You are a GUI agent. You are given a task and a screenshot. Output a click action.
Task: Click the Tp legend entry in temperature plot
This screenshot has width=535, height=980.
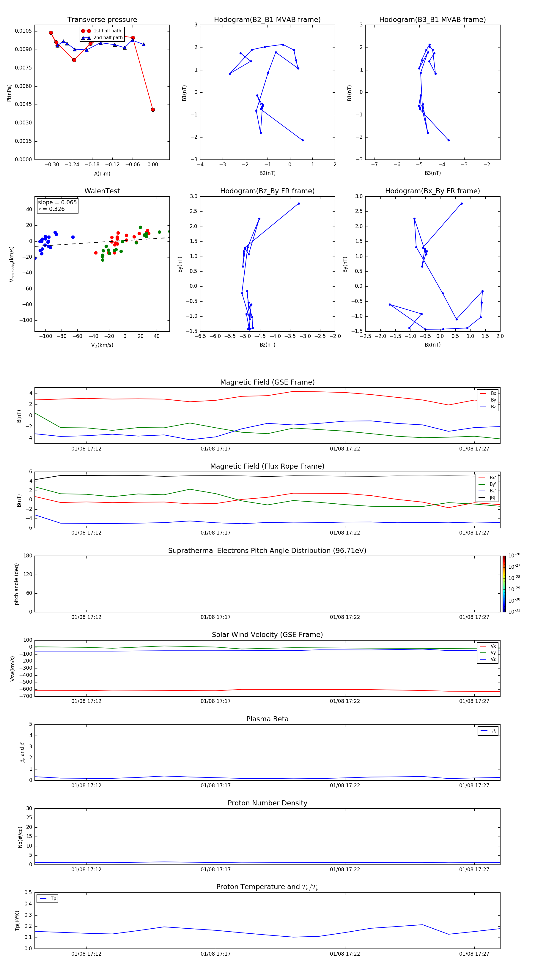pyautogui.click(x=48, y=899)
